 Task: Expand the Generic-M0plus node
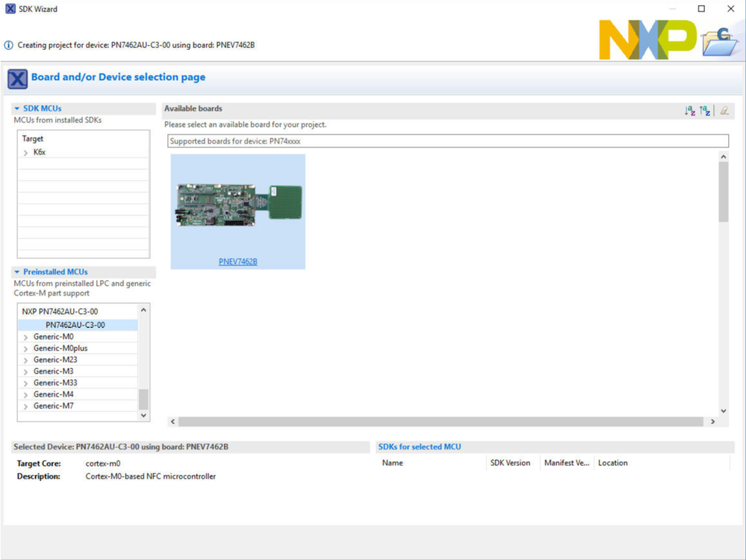point(25,349)
